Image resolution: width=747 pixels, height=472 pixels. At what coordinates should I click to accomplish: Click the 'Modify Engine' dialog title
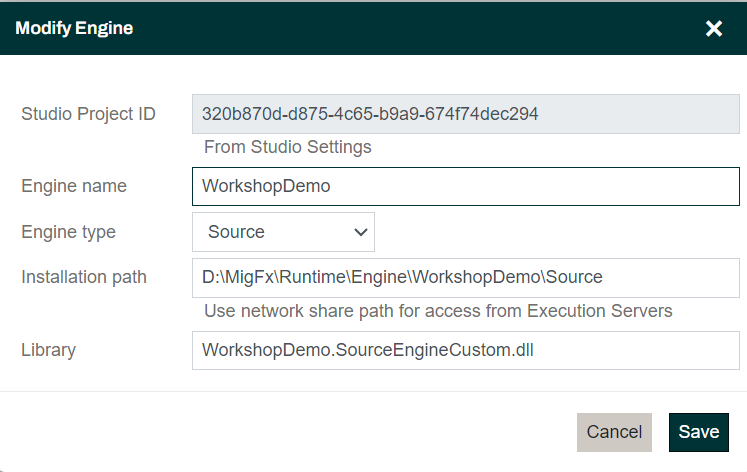[74, 29]
